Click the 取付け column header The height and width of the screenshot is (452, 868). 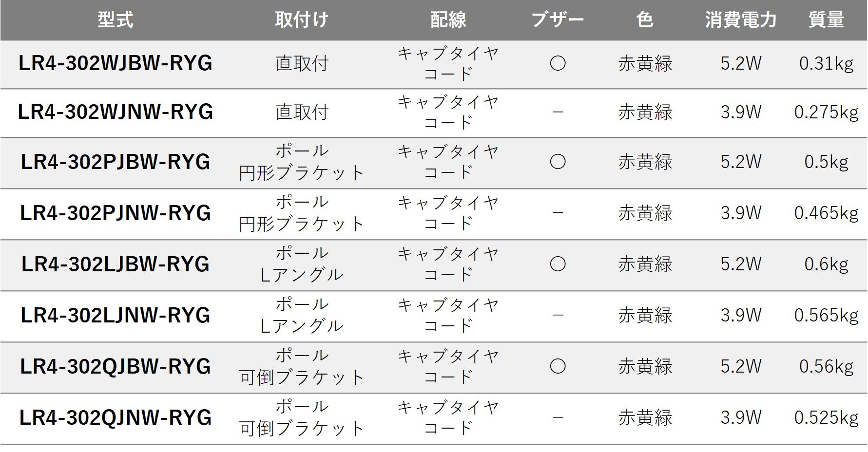pos(302,20)
